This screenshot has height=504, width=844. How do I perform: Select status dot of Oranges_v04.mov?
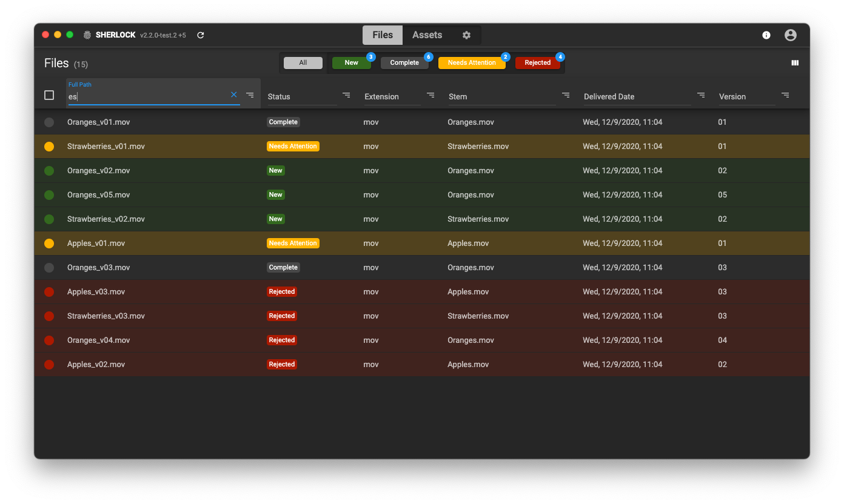pyautogui.click(x=49, y=340)
